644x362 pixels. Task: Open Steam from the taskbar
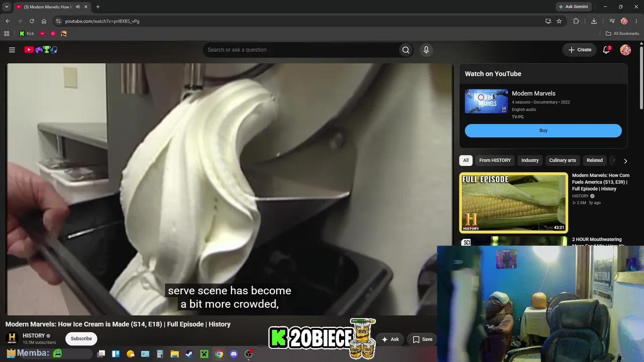click(189, 354)
